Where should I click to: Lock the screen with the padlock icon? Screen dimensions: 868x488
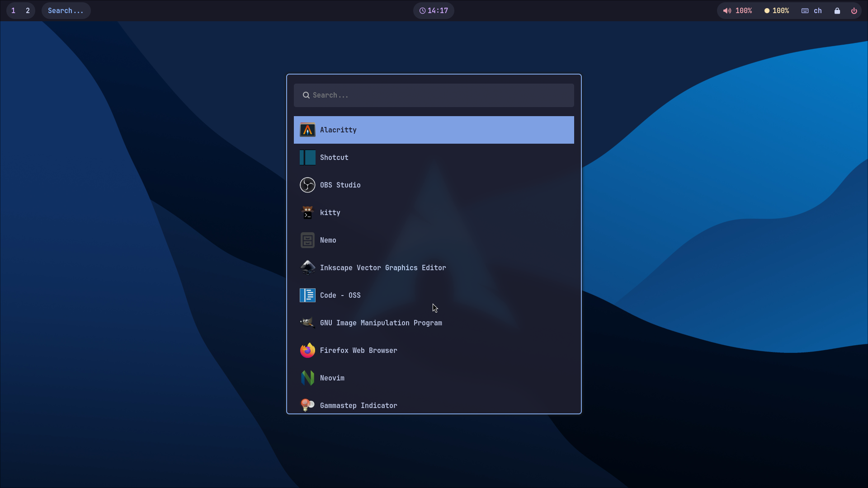tap(837, 11)
